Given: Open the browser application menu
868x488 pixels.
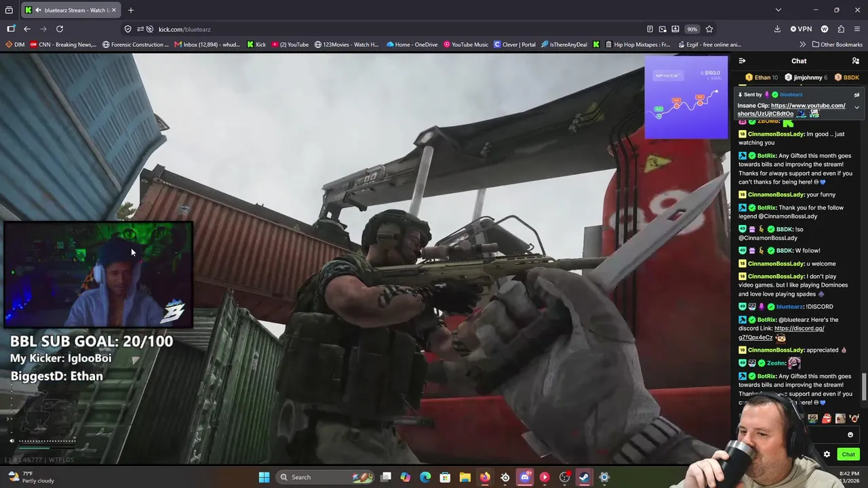Looking at the screenshot, I should click(858, 29).
